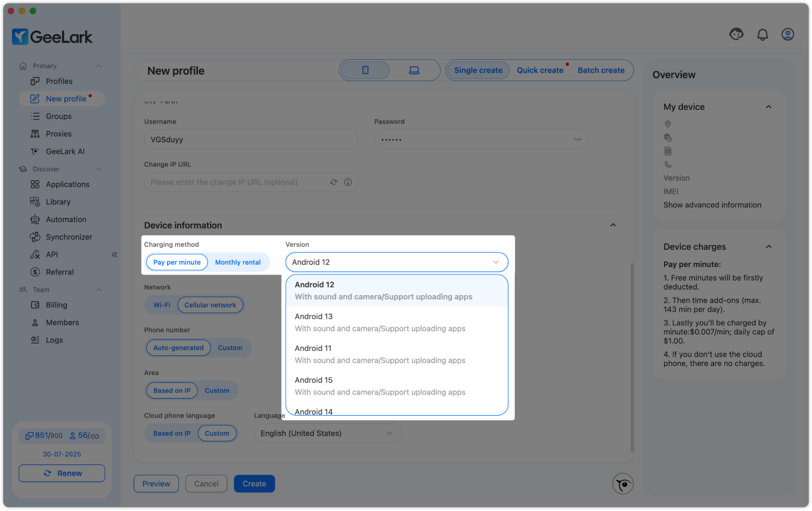The width and height of the screenshot is (812, 511).
Task: Click the Members person icon
Action: point(35,322)
